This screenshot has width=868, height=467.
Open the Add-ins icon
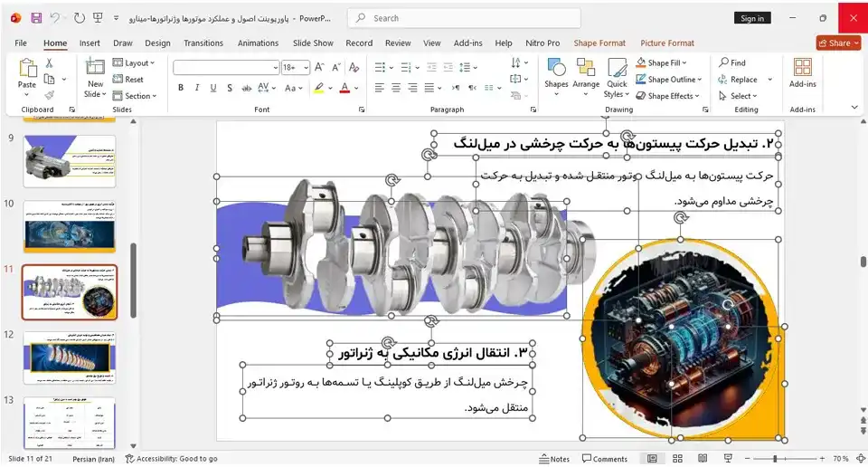[x=803, y=73]
